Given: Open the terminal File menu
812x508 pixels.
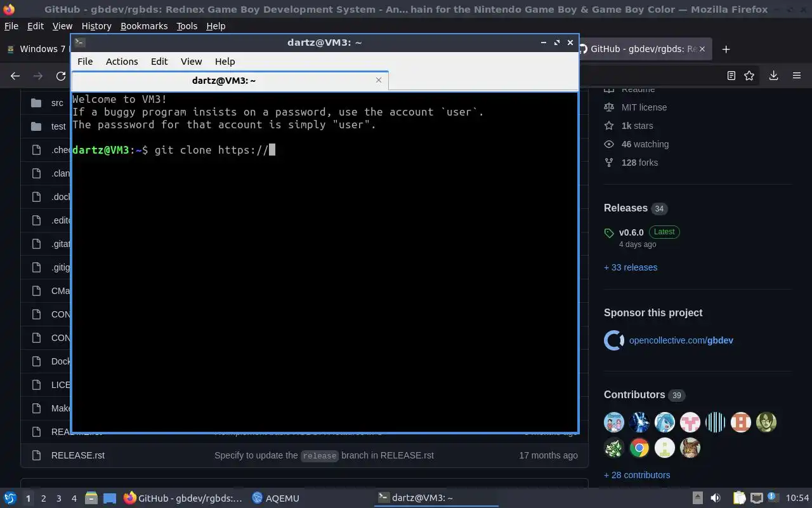Looking at the screenshot, I should tap(85, 62).
